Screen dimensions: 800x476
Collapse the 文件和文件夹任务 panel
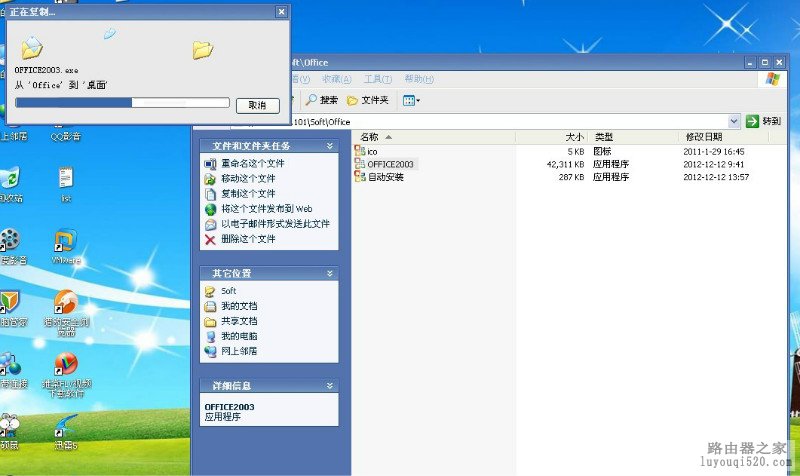[x=330, y=146]
